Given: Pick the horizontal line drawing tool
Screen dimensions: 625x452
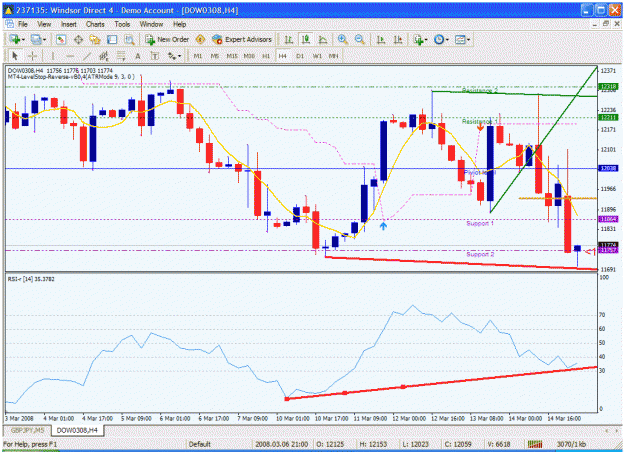Looking at the screenshot, I should [x=70, y=56].
